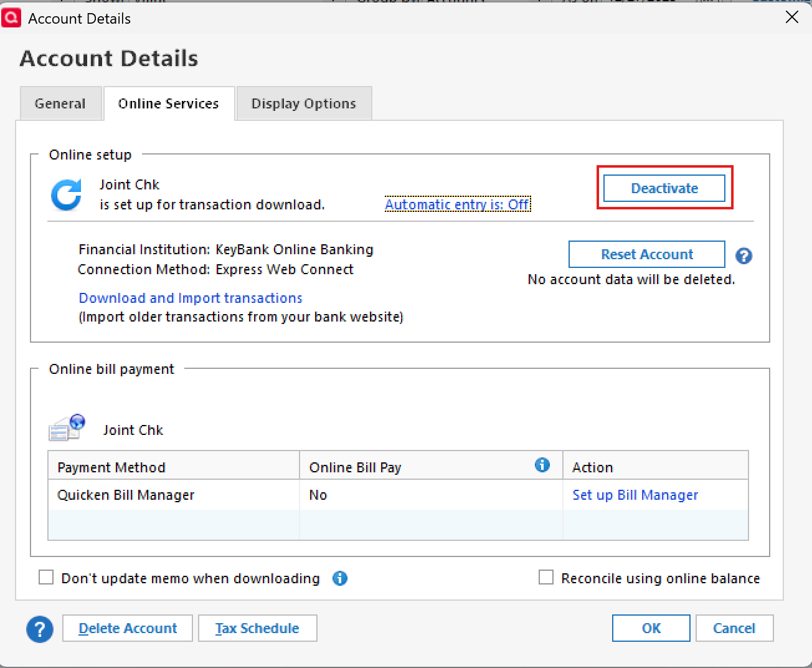
Task: Click Set up Bill Manager link
Action: pyautogui.click(x=635, y=495)
